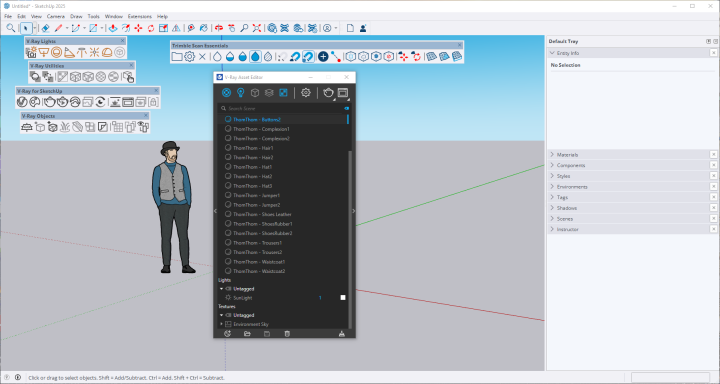The width and height of the screenshot is (720, 384).
Task: Open the Search magnifier in main toolbar
Action: [11, 28]
